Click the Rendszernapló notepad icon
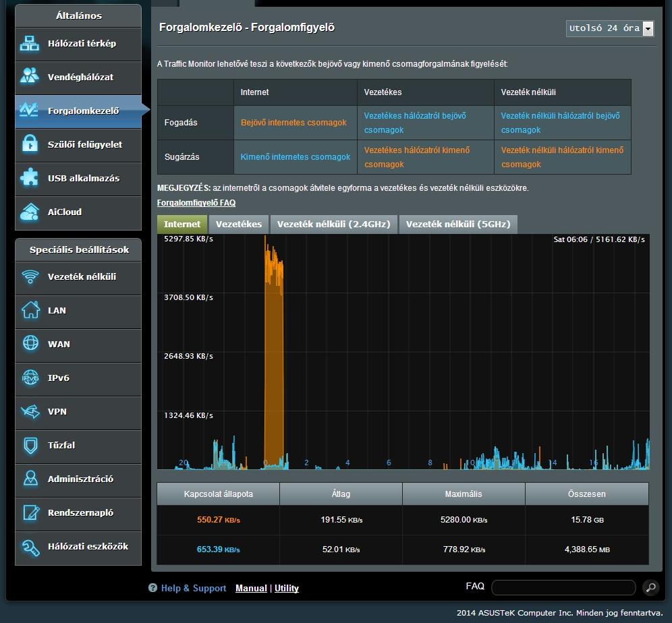Image resolution: width=672 pixels, height=623 pixels. (x=31, y=512)
